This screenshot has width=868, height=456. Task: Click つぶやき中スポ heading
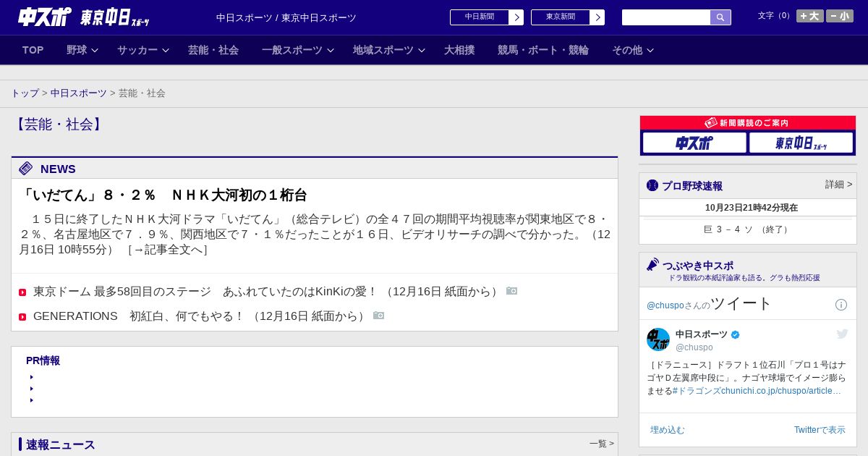point(698,266)
